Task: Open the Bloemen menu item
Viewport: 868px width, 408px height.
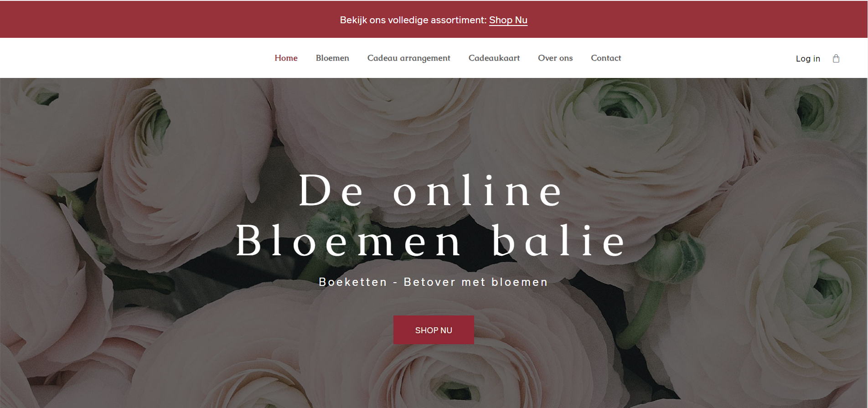Action: tap(332, 58)
